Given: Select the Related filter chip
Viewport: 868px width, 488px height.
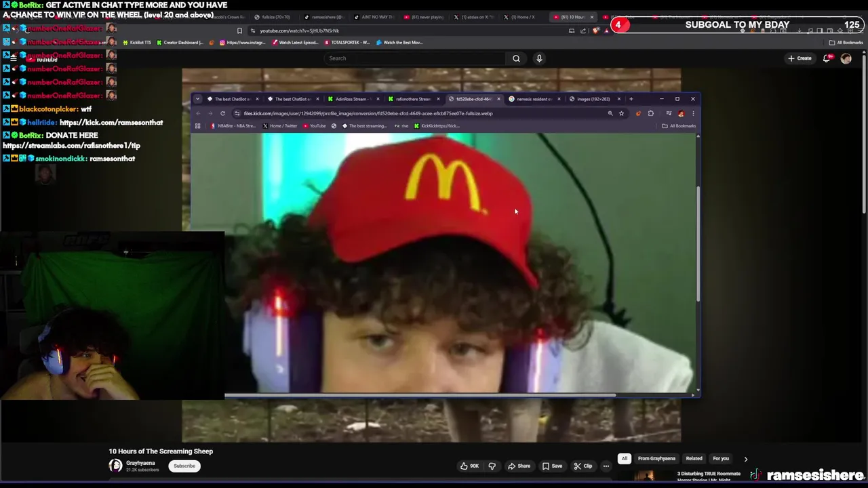Looking at the screenshot, I should point(694,459).
